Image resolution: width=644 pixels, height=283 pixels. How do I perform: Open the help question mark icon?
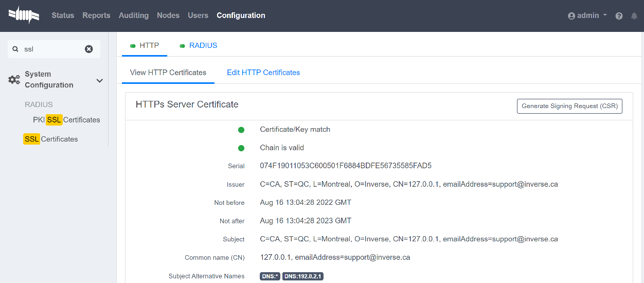click(619, 16)
